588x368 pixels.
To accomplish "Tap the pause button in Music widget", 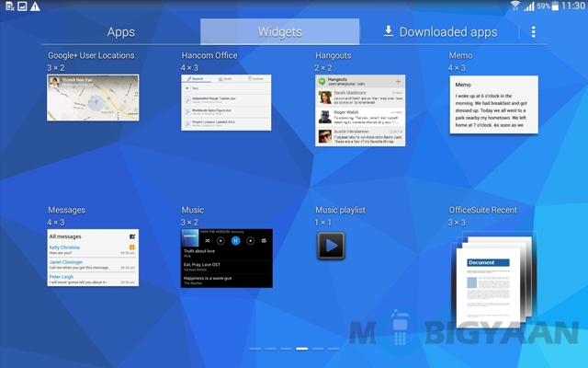I will (235, 241).
